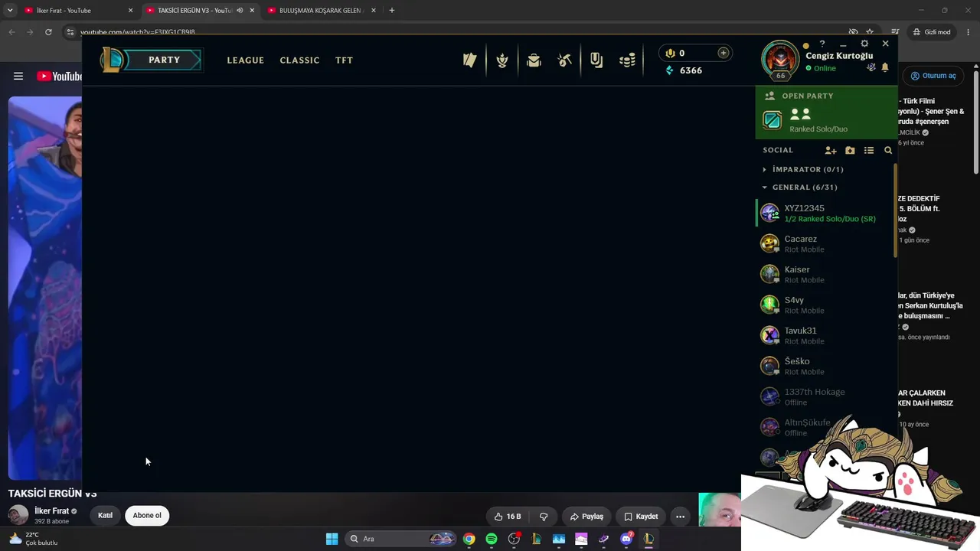Click the add friend icon in Social
The image size is (980, 551).
click(831, 151)
